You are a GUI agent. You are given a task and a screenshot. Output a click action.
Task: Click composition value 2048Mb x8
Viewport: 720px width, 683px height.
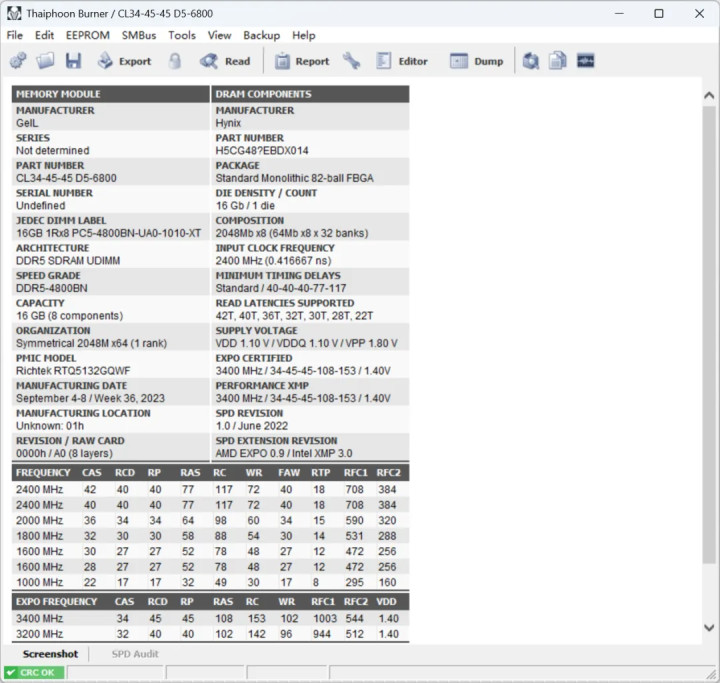292,233
